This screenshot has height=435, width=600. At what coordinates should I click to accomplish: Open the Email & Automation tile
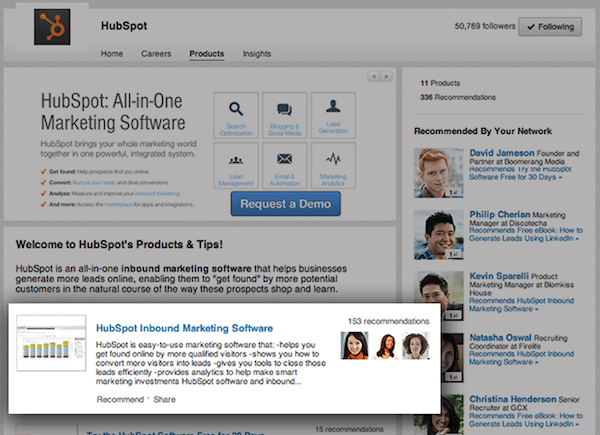point(285,166)
